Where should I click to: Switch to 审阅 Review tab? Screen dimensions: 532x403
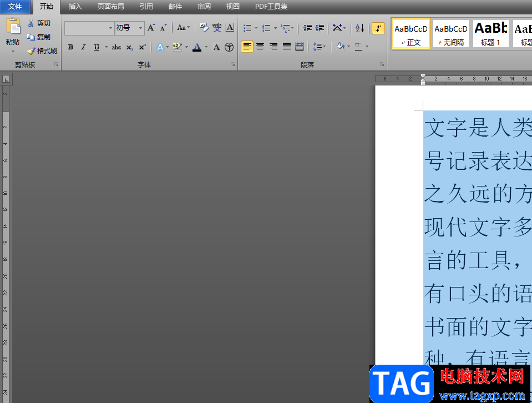coord(204,7)
